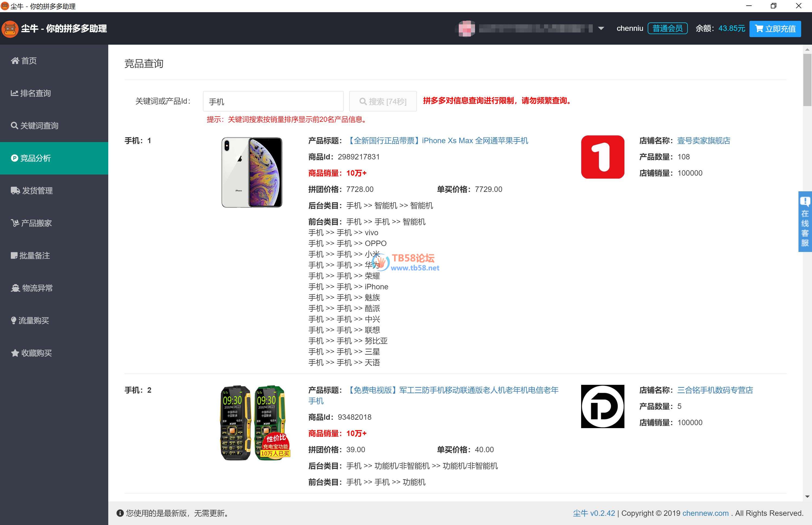Click the 竞品查询 page heading

[144, 64]
